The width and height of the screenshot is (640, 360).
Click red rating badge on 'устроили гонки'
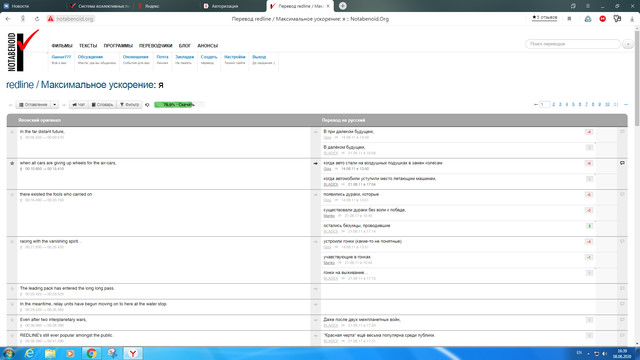(589, 242)
